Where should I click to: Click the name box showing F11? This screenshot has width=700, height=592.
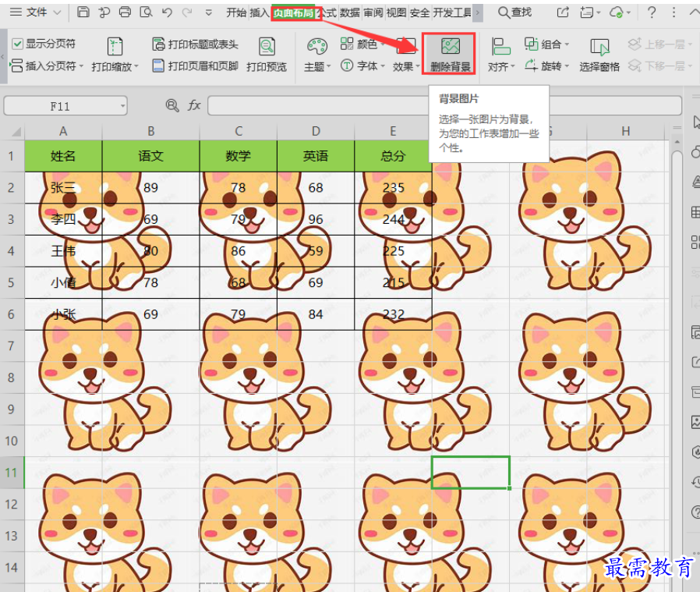pos(65,106)
